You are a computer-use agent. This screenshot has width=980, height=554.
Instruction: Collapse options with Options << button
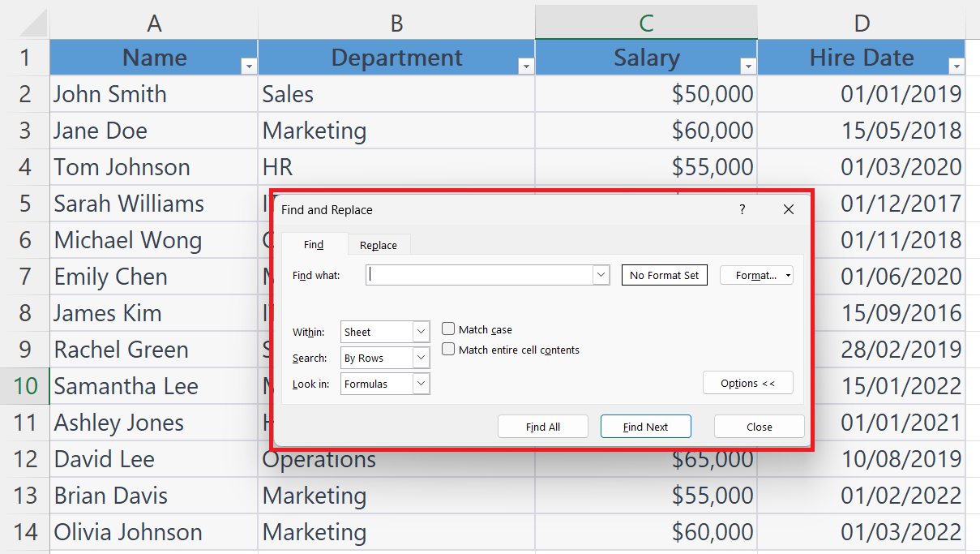(747, 383)
